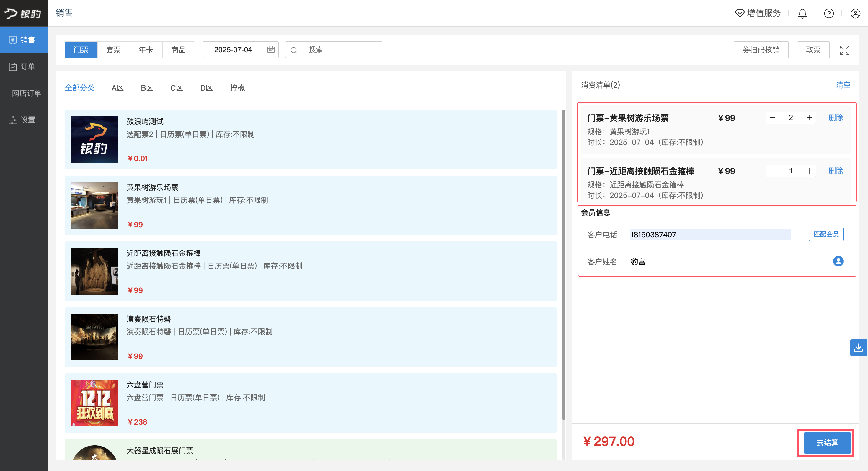Click the 匹配会员 button
Image resolution: width=868 pixels, height=471 pixels.
click(x=826, y=235)
